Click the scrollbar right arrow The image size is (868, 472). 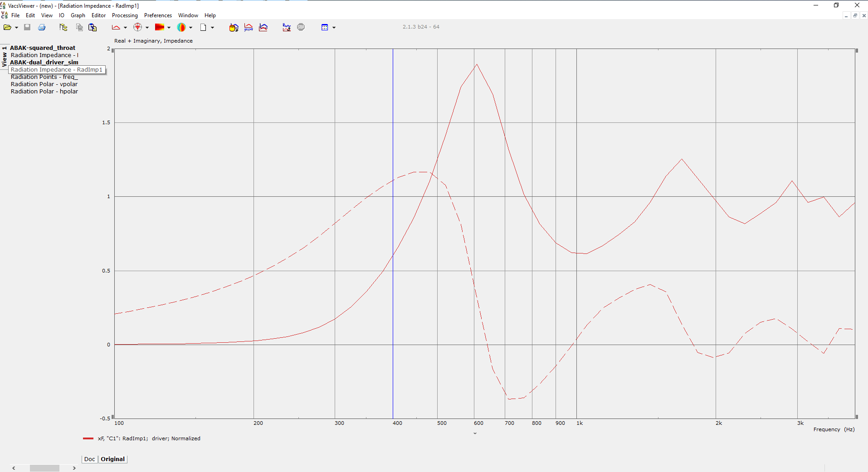pos(74,468)
